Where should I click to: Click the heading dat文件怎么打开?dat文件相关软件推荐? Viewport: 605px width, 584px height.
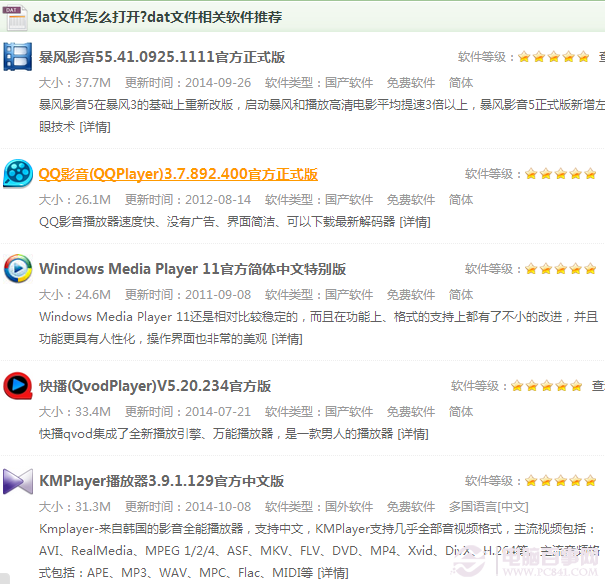pos(157,17)
